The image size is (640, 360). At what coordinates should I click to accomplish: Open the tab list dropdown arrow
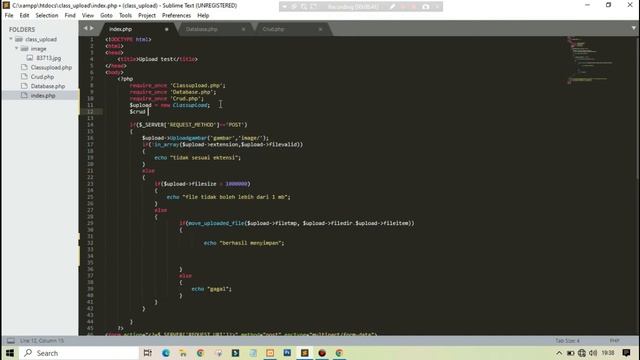[x=633, y=28]
